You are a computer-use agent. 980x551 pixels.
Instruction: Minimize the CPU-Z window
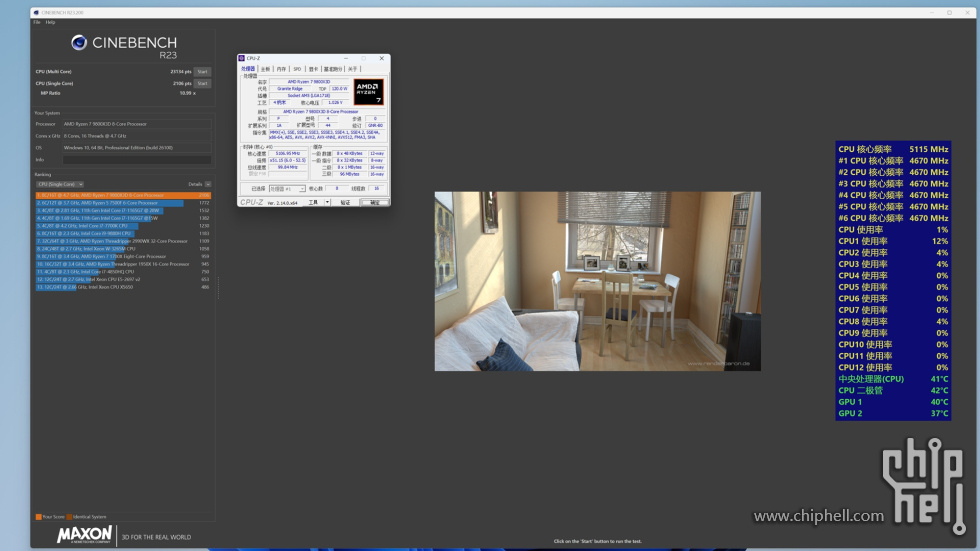pyautogui.click(x=346, y=58)
